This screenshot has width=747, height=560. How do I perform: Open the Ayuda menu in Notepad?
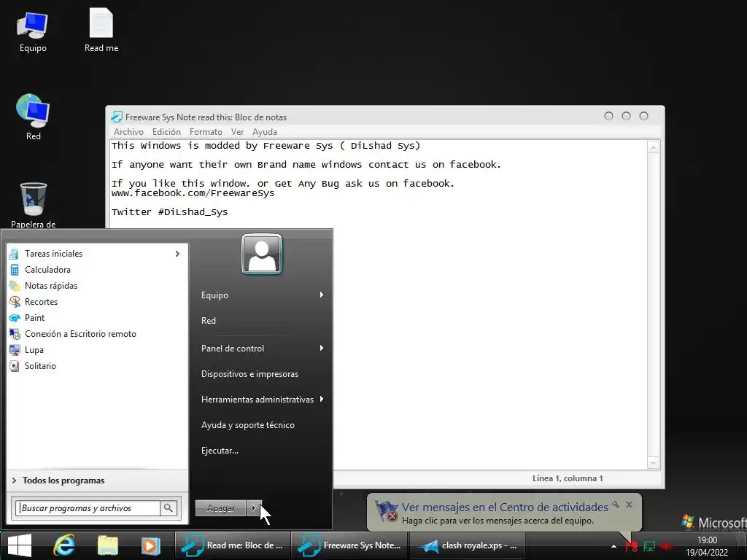point(264,132)
